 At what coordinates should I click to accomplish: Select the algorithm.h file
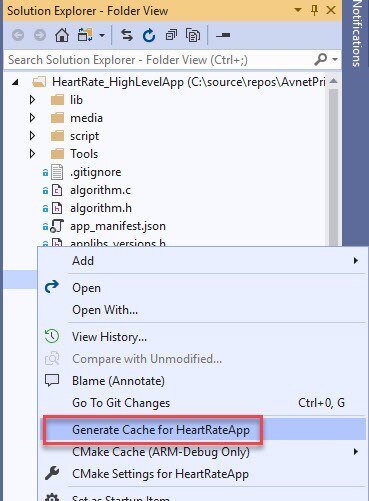click(101, 208)
